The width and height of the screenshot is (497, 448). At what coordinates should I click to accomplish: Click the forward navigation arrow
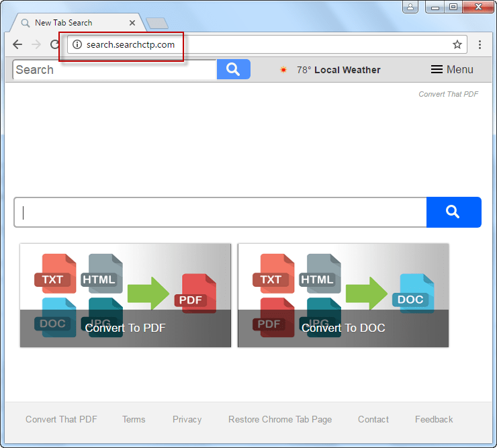36,44
